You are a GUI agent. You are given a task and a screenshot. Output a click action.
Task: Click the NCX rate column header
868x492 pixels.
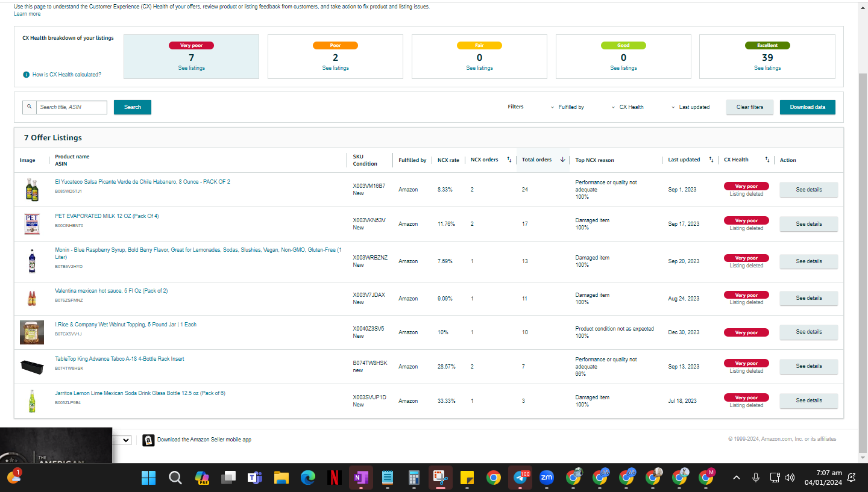(x=448, y=160)
